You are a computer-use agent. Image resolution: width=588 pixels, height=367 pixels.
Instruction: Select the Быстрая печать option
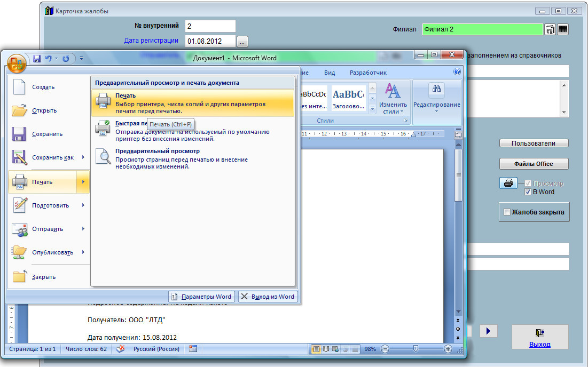tap(193, 131)
